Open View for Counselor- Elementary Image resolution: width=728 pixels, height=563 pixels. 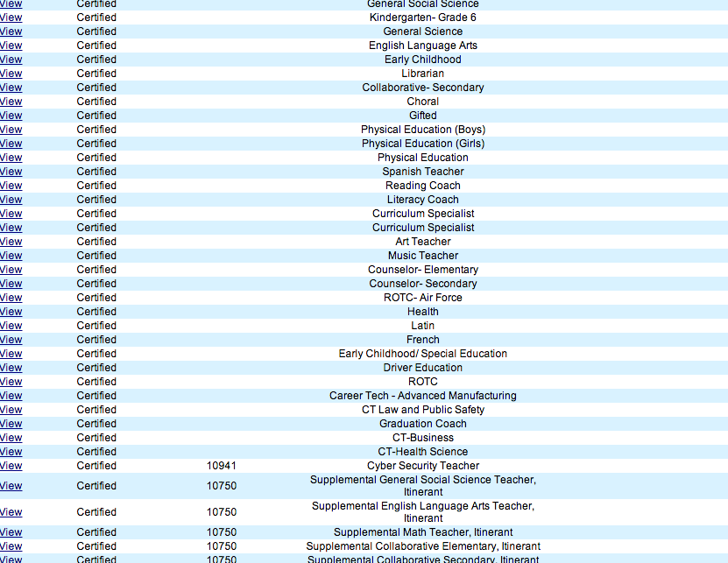11,270
